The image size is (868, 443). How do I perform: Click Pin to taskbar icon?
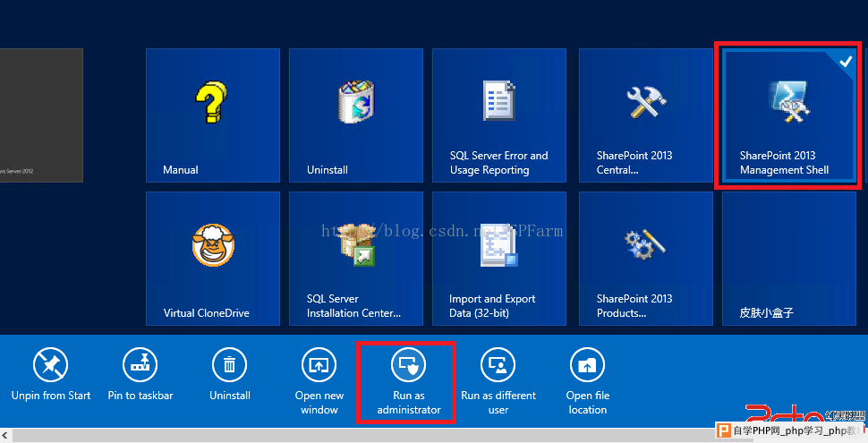(x=140, y=365)
